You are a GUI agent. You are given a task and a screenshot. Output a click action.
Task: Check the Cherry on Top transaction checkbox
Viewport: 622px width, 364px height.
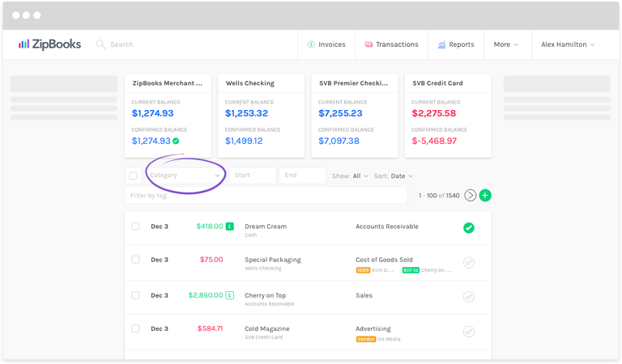[136, 295]
